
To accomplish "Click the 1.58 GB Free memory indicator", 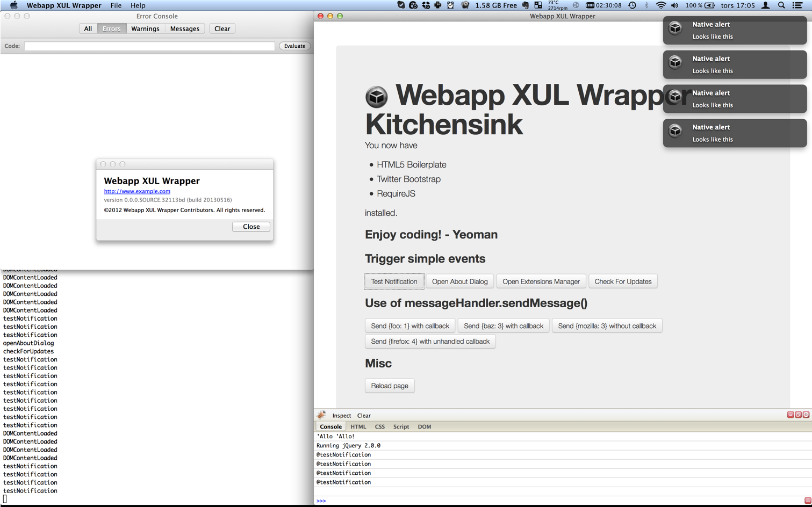I will (496, 5).
